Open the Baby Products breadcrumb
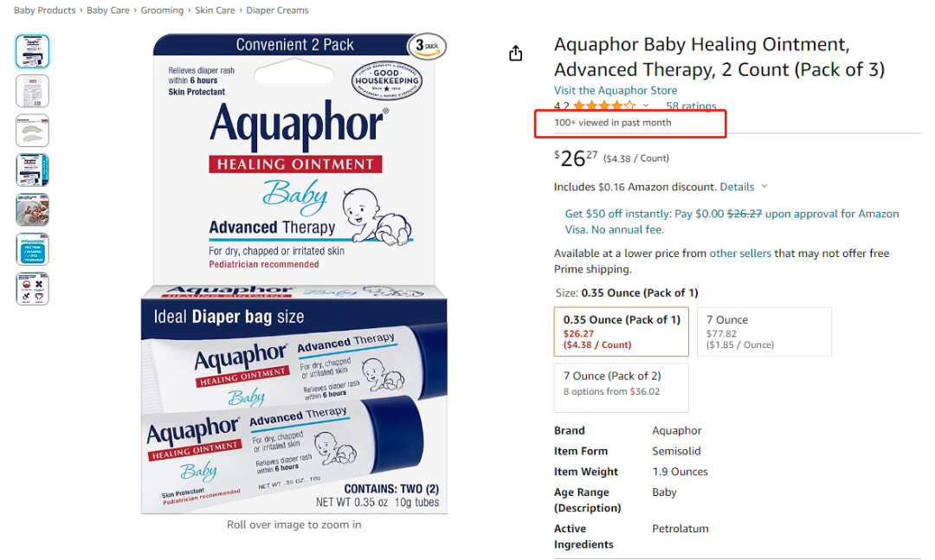Viewport: 935px width, 560px height. [45, 10]
